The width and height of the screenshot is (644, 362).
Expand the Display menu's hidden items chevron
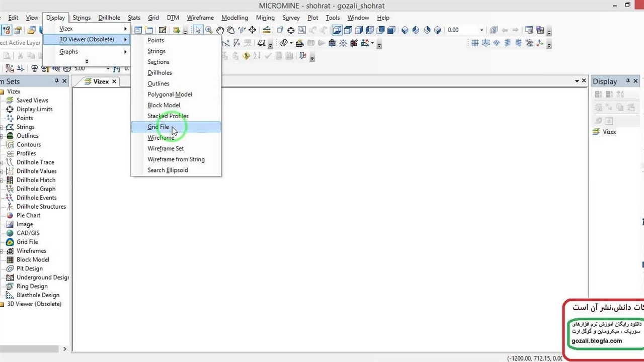(x=87, y=61)
